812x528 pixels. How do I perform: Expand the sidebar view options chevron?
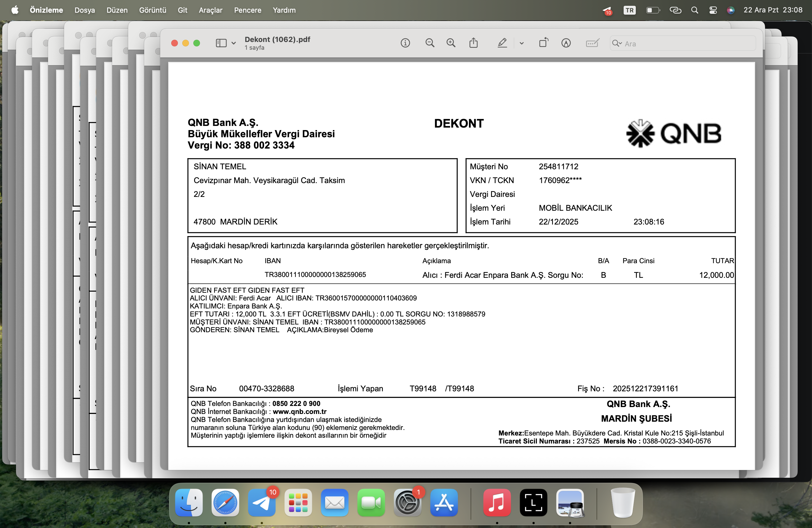click(x=234, y=43)
